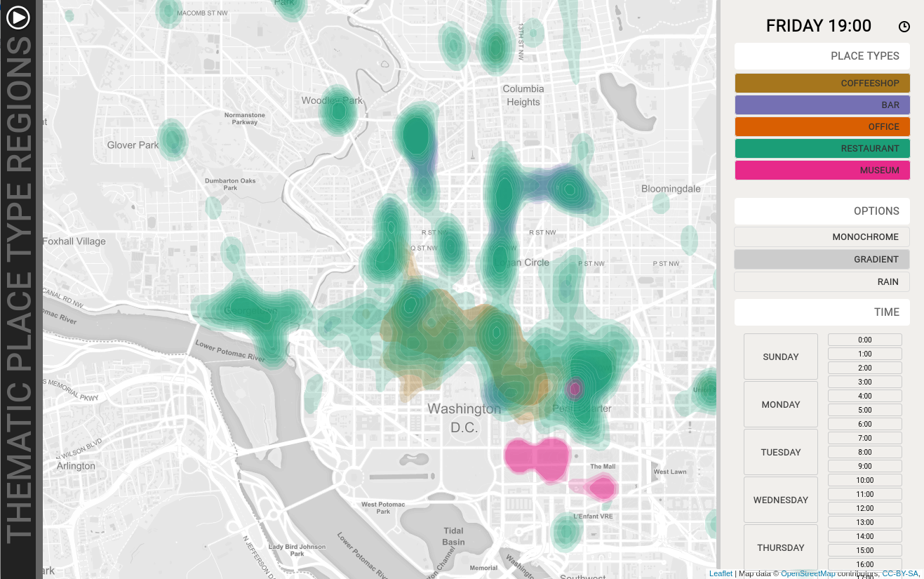
Task: Toggle the Bar place type
Action: pyautogui.click(x=822, y=105)
